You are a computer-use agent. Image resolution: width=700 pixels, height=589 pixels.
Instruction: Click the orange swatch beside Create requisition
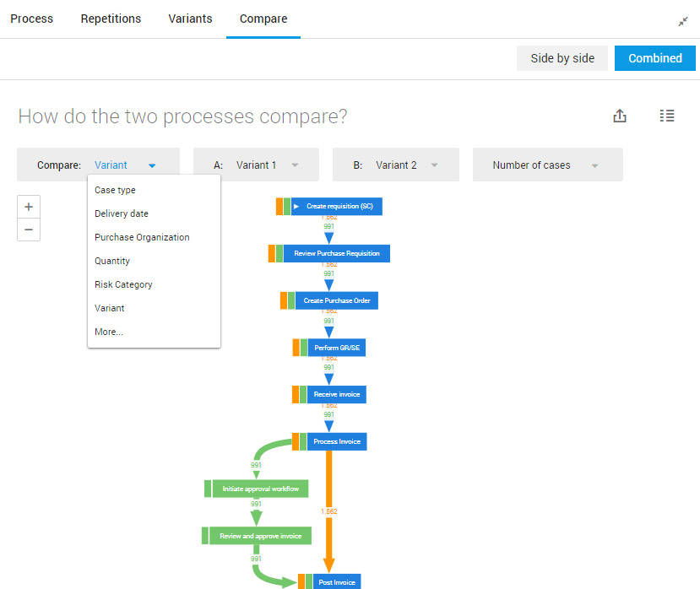click(x=279, y=206)
